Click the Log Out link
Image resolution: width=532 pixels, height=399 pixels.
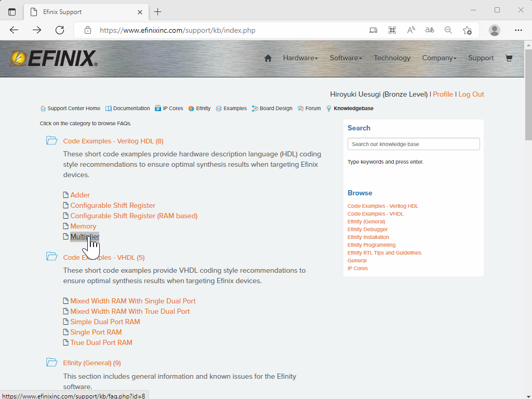471,95
